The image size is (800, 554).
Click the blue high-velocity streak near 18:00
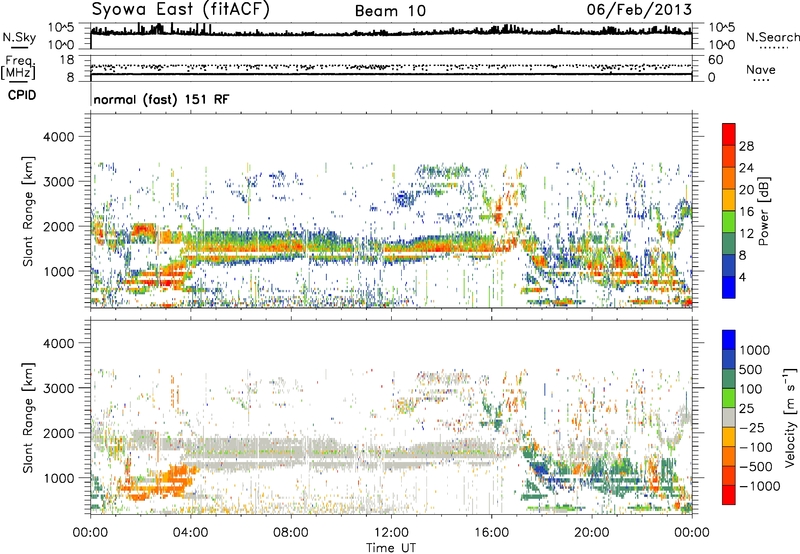coord(539,468)
